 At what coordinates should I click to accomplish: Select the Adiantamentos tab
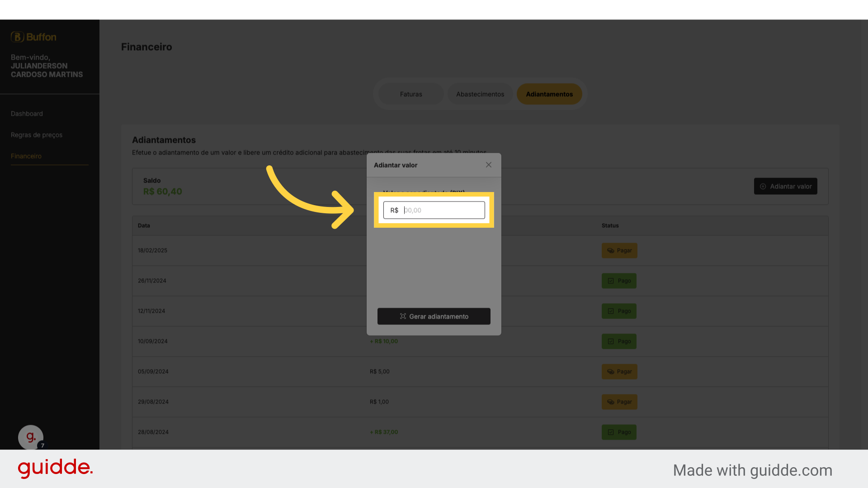coord(549,94)
